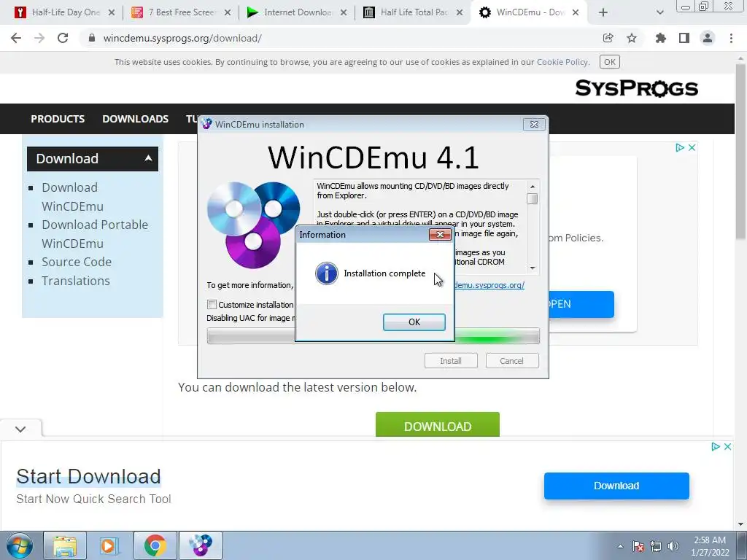
Task: Click the Start Download ad headline
Action: coord(88,476)
